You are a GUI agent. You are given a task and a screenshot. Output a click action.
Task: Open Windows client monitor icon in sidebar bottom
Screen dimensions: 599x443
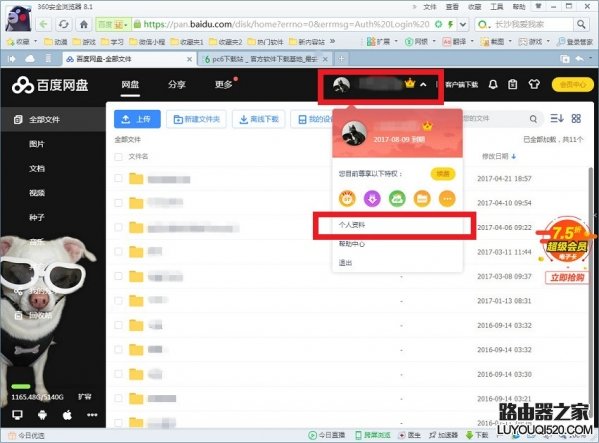click(17, 415)
